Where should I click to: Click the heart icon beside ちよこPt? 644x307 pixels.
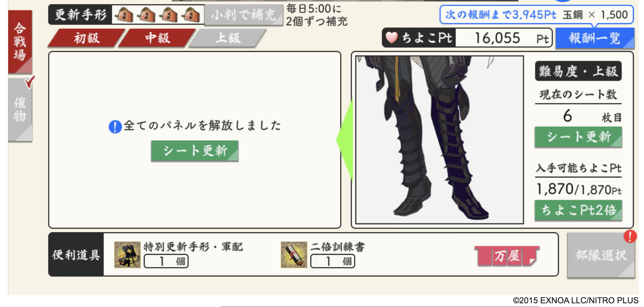(x=392, y=38)
